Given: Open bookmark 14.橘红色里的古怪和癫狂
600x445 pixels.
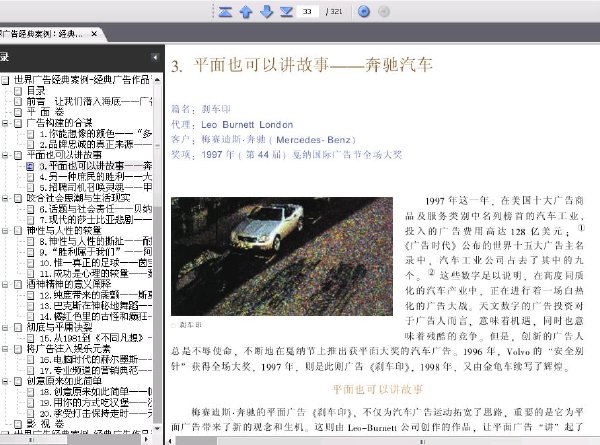Looking at the screenshot, I should (96, 316).
